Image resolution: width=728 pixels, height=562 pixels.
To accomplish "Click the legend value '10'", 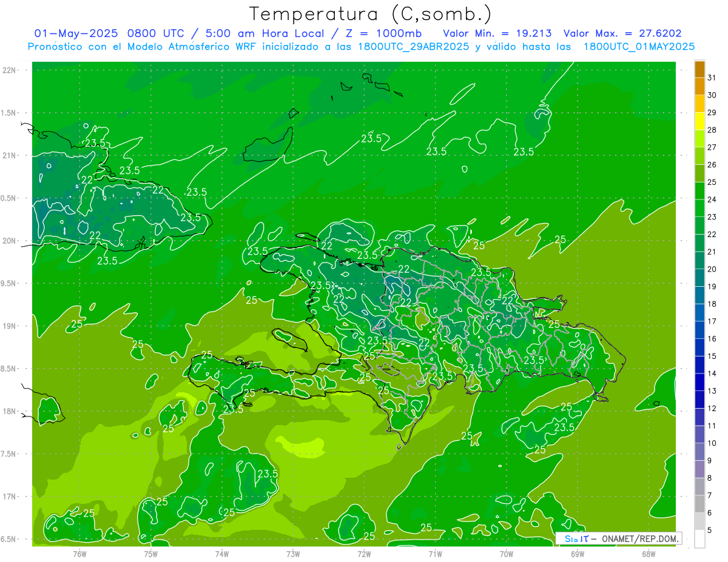I will click(x=712, y=443).
